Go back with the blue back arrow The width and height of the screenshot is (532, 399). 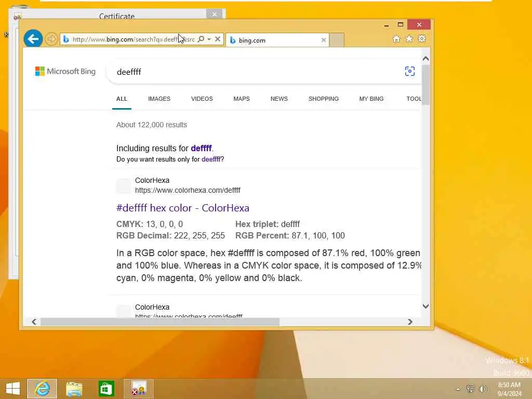(33, 39)
